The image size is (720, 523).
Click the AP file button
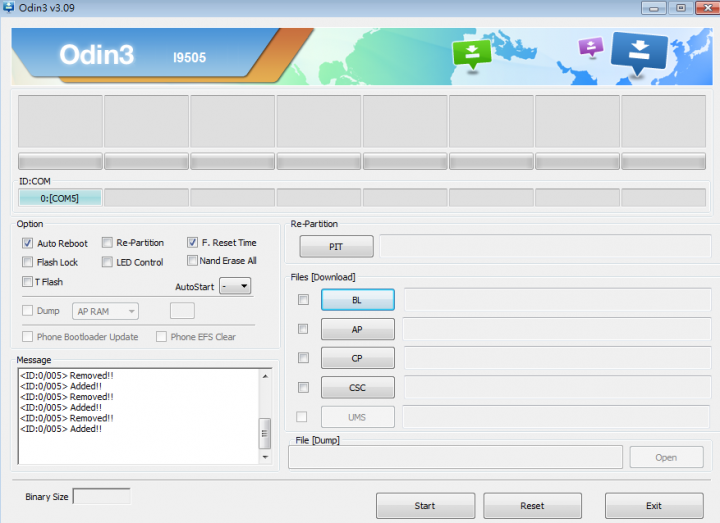tap(358, 329)
